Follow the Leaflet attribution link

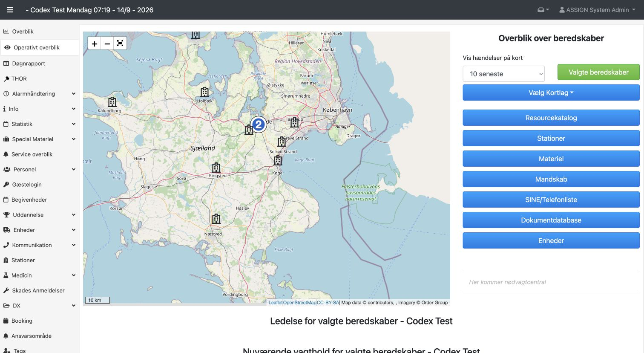point(276,303)
